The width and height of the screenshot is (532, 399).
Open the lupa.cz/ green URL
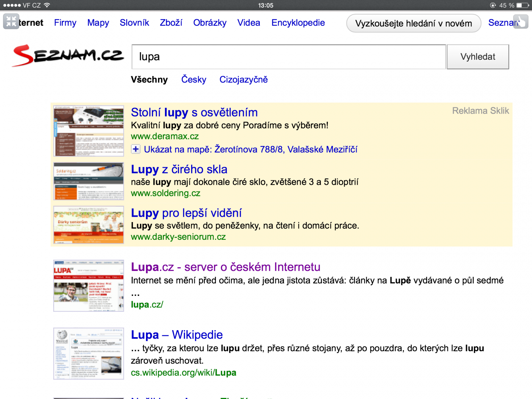coord(147,305)
